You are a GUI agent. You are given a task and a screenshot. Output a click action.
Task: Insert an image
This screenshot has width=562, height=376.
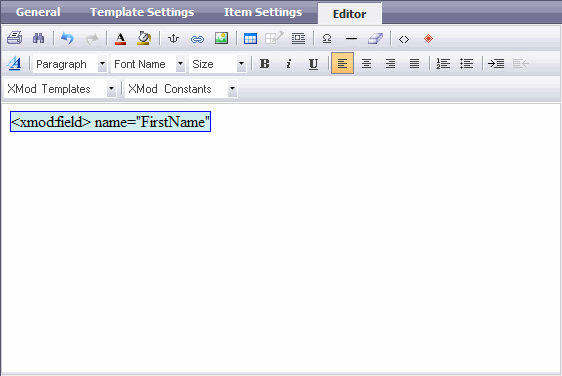(221, 38)
